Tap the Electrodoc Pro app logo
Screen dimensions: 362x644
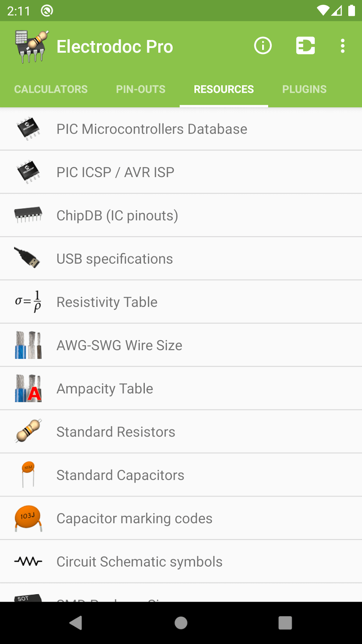(x=31, y=47)
